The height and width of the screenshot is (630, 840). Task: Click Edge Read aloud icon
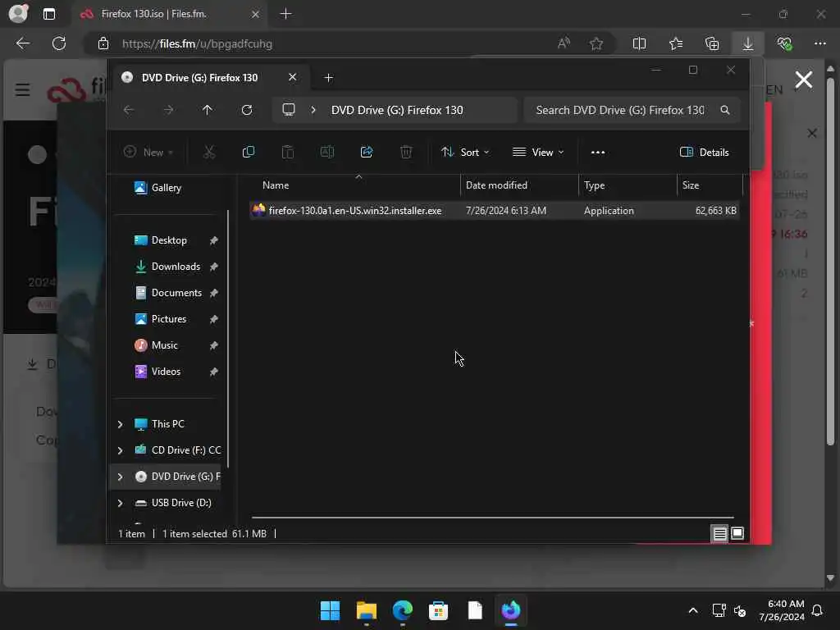click(x=564, y=43)
